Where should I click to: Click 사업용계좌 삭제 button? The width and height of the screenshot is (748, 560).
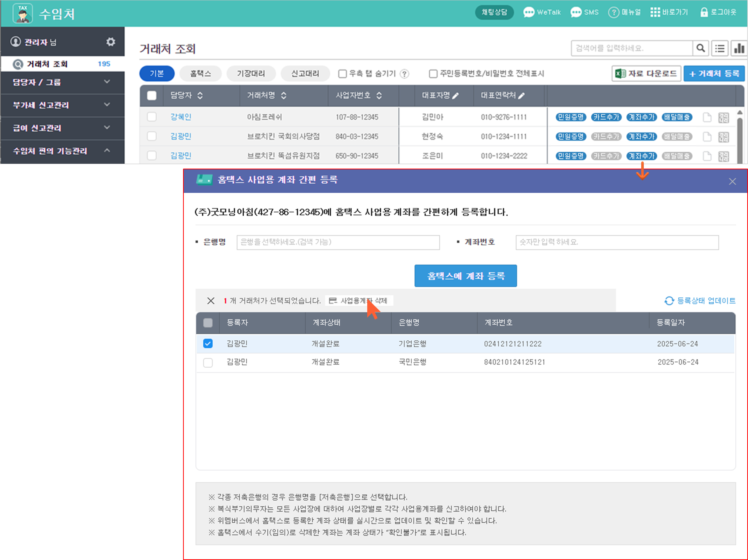pyautogui.click(x=359, y=301)
